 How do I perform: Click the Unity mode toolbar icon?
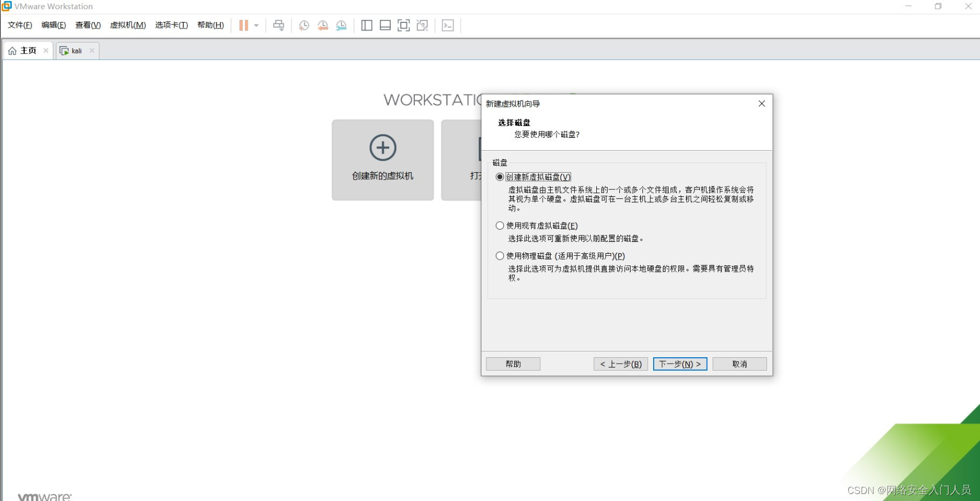[422, 25]
